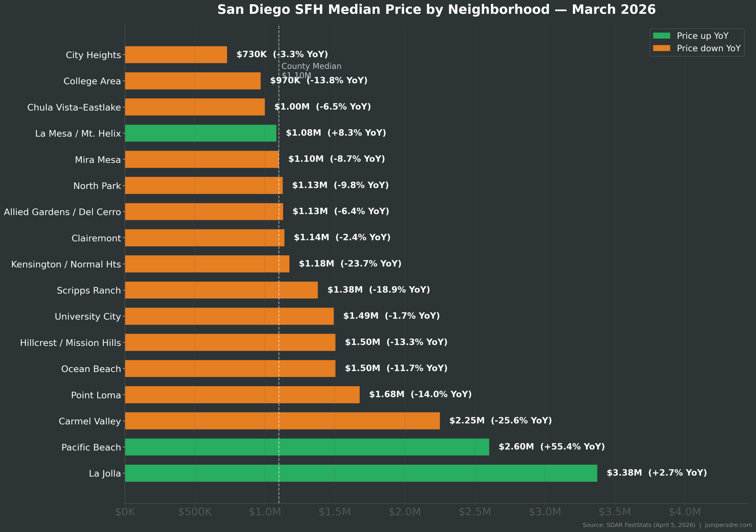Click the La Jolla green bar
Image resolution: width=756 pixels, height=532 pixels.
361,473
